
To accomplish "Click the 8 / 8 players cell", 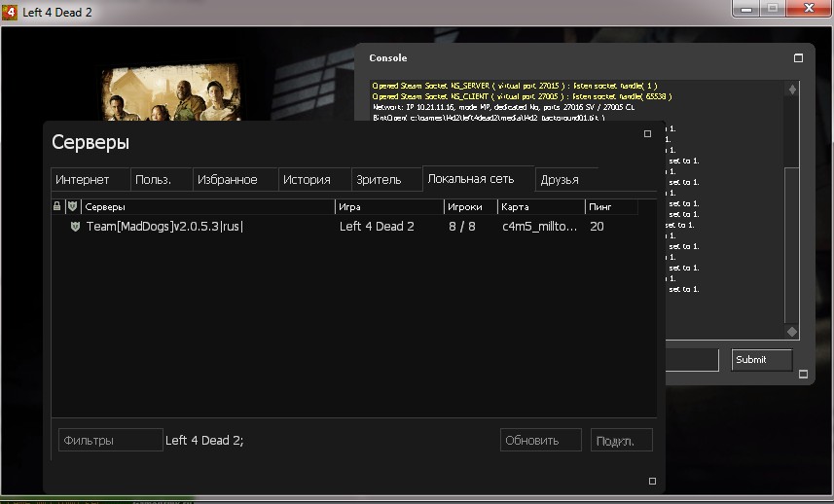I will (x=461, y=227).
